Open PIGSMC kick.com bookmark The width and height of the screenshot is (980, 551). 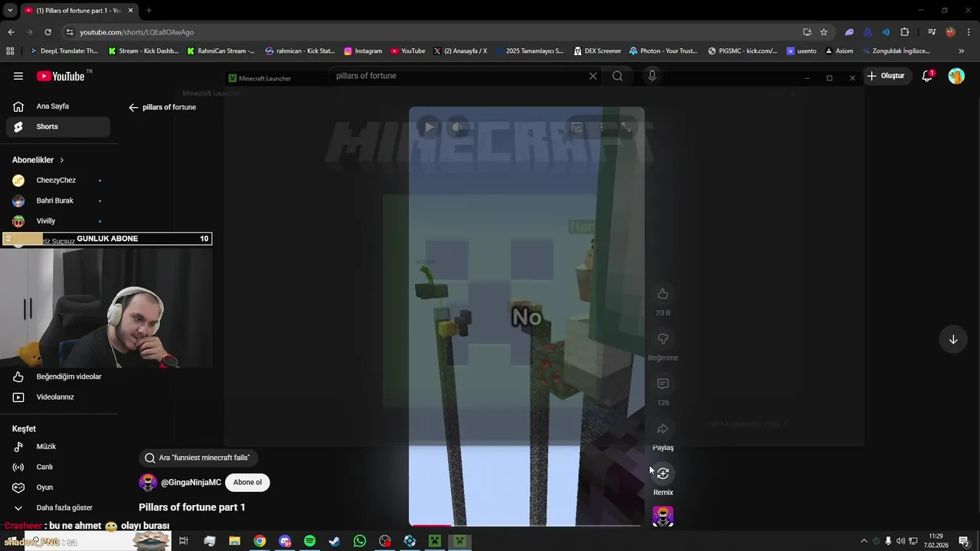pyautogui.click(x=743, y=51)
